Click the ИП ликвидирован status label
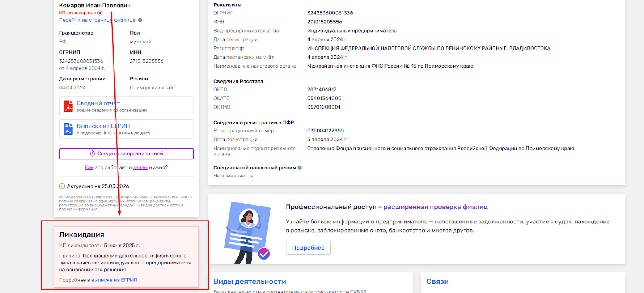The height and width of the screenshot is (293, 644). (78, 13)
